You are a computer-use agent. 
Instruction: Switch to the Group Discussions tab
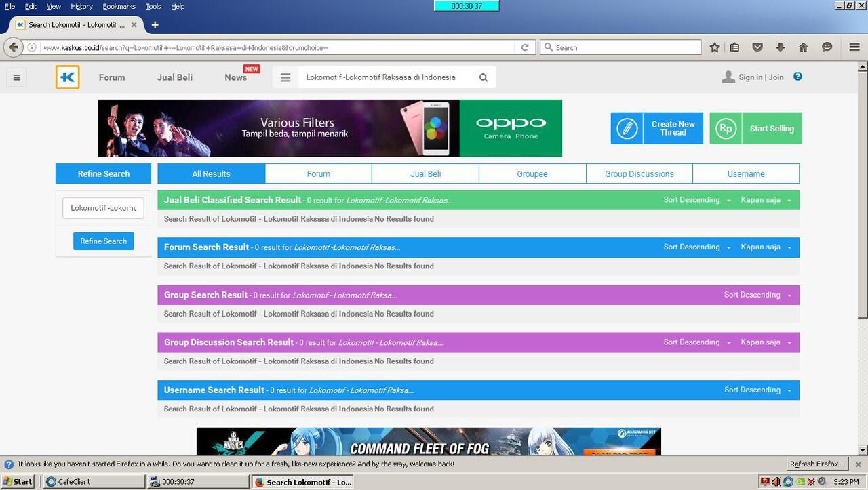pos(639,173)
